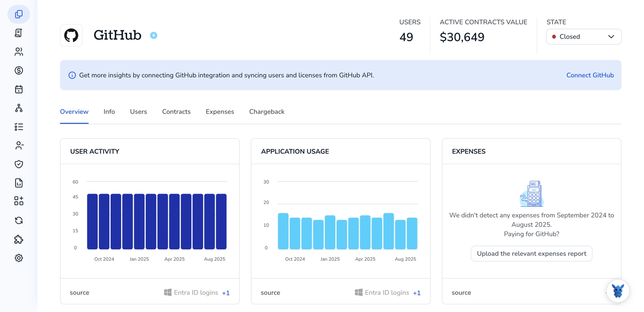Switch to the Contracts tab
Screen dimensions: 644x312
pos(176,112)
